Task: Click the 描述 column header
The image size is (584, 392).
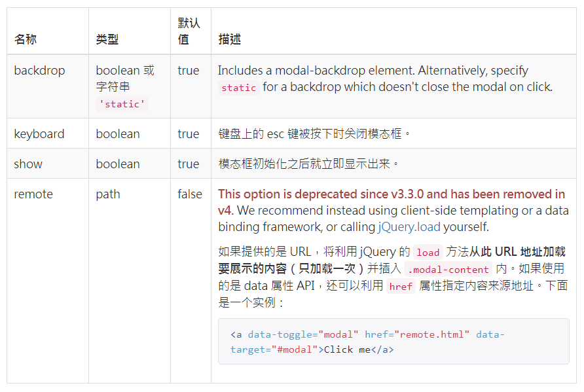Action: point(230,39)
